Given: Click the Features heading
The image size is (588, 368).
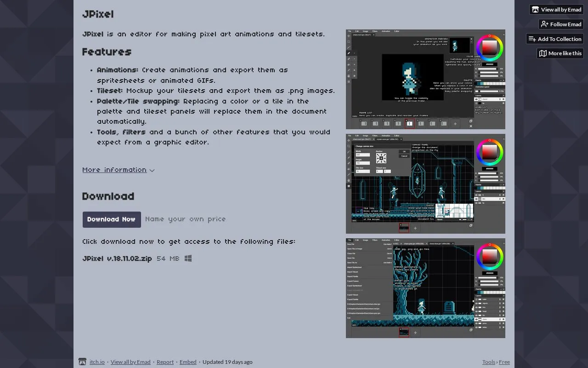Looking at the screenshot, I should [x=107, y=52].
